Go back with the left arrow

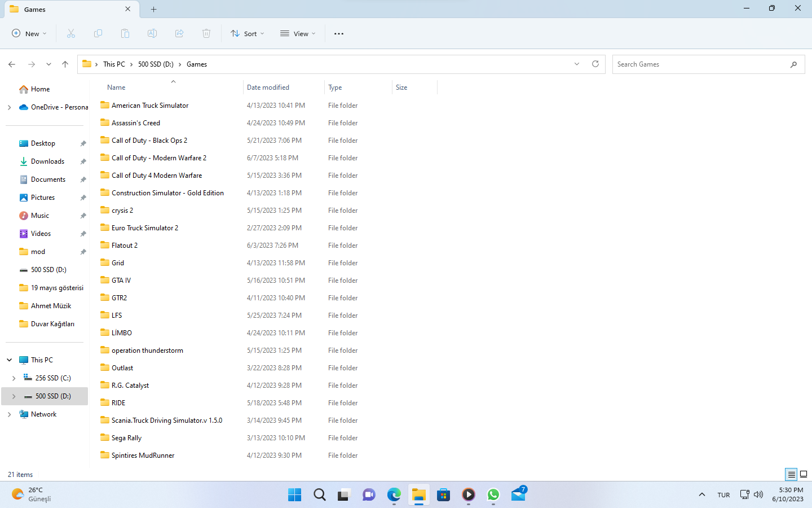click(12, 64)
